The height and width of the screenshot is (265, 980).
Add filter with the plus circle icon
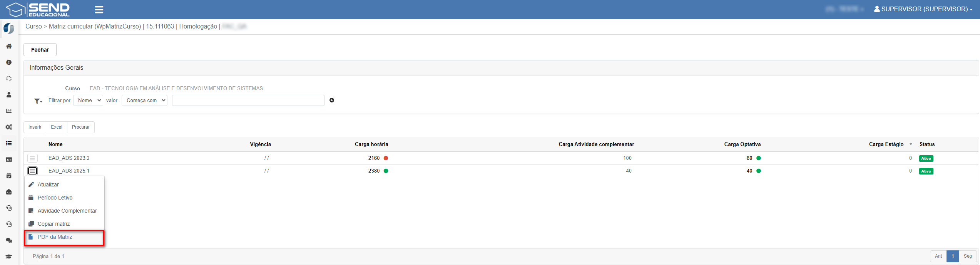pyautogui.click(x=332, y=100)
